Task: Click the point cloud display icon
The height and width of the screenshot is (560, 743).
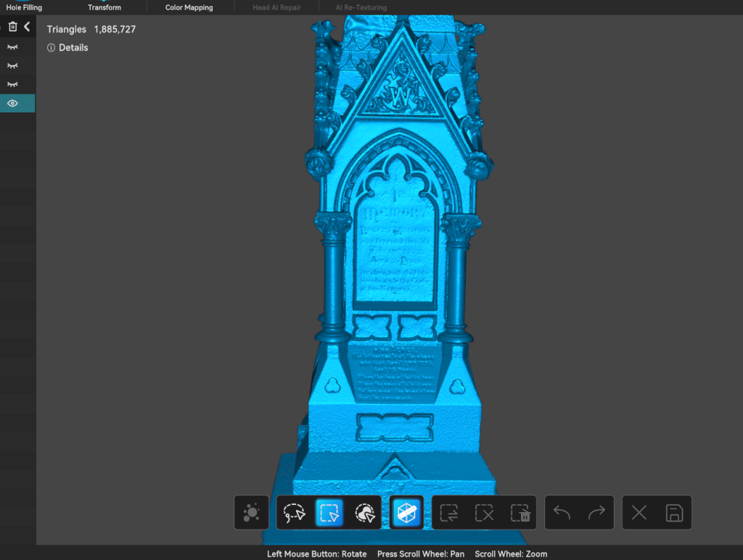Action: pyautogui.click(x=252, y=514)
